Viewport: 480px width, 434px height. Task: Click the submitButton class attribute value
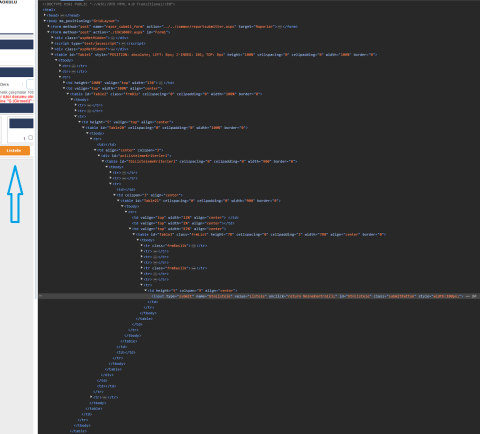[x=401, y=296]
